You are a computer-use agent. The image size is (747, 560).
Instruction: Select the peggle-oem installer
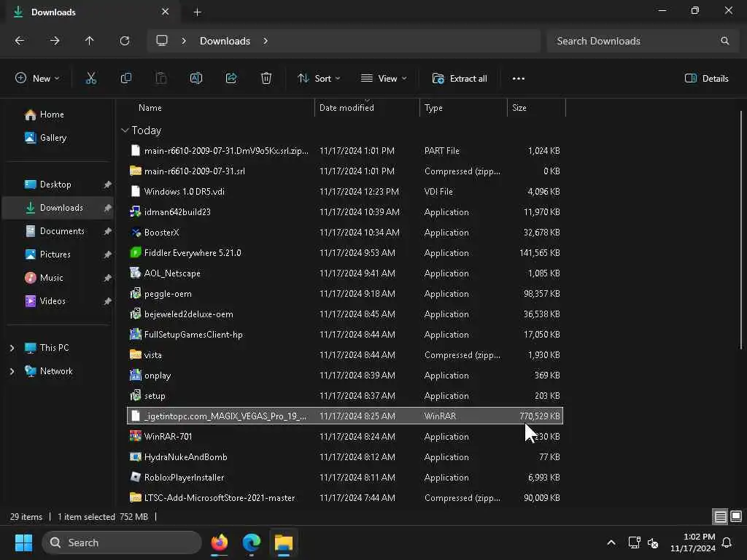coord(345,294)
